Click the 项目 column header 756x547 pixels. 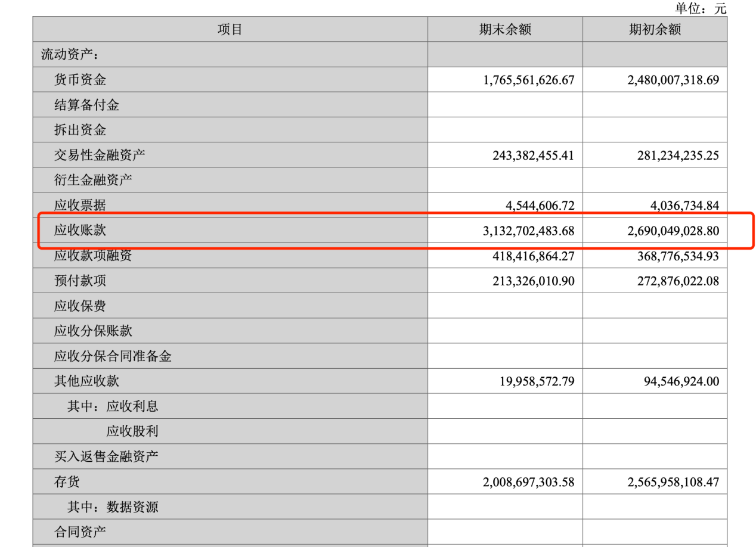[230, 29]
